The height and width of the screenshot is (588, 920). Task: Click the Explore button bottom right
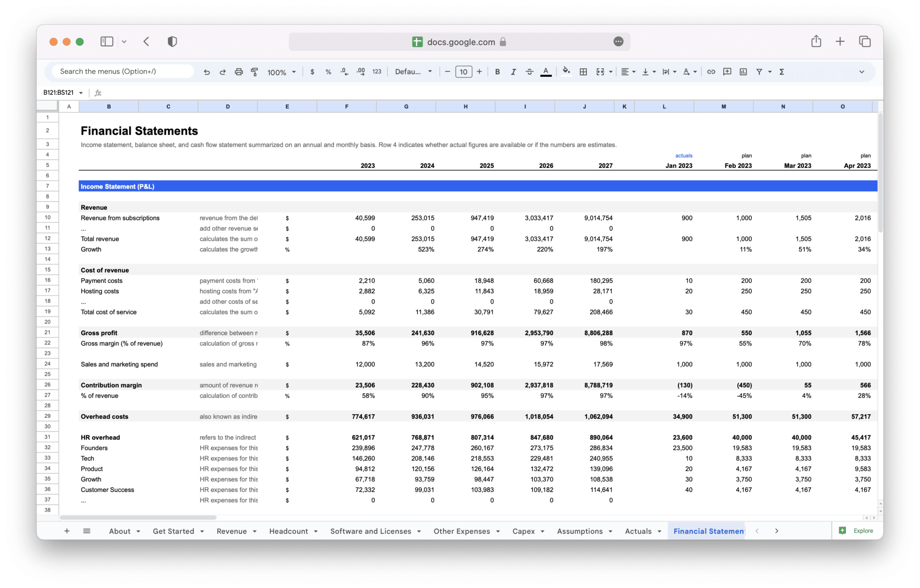[x=858, y=530]
